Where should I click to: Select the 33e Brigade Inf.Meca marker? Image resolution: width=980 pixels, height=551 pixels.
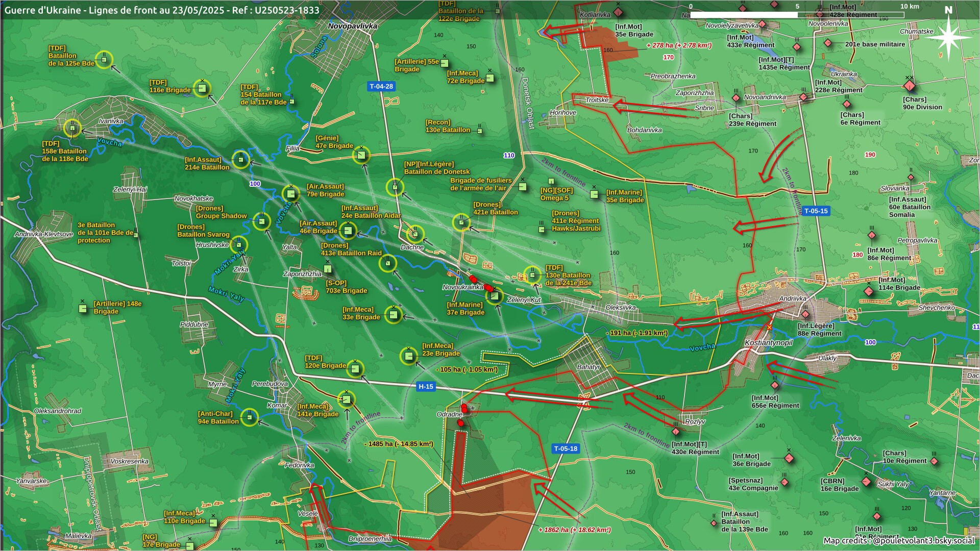[394, 315]
